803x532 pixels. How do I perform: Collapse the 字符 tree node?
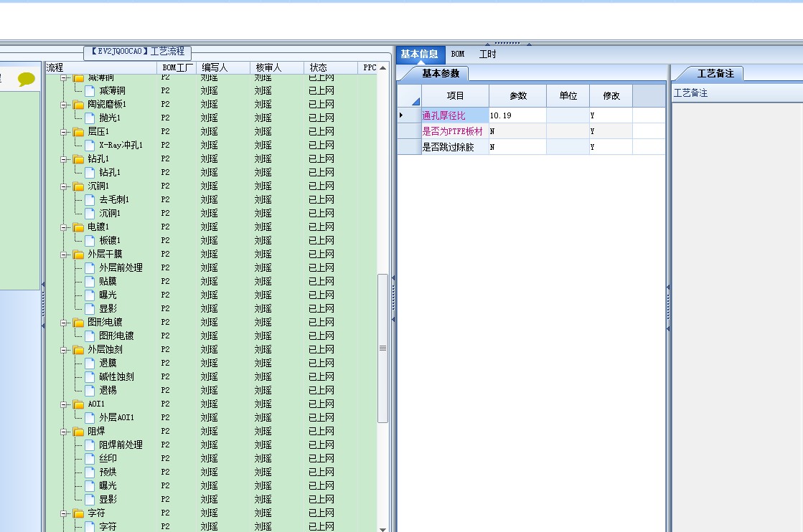pyautogui.click(x=63, y=513)
